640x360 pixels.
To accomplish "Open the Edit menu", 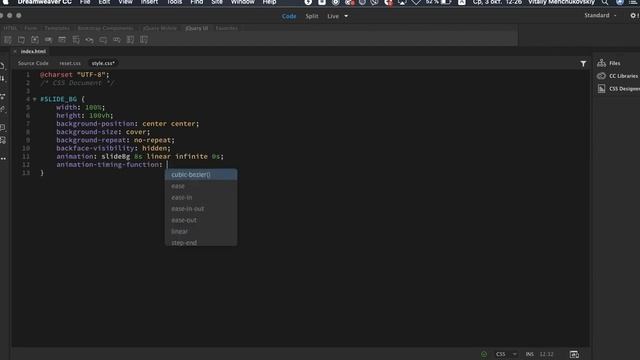I will (104, 2).
